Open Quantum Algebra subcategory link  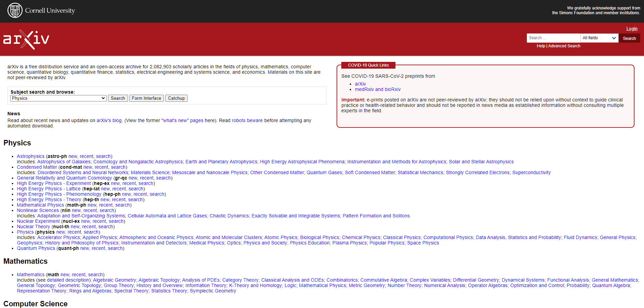[x=611, y=285]
